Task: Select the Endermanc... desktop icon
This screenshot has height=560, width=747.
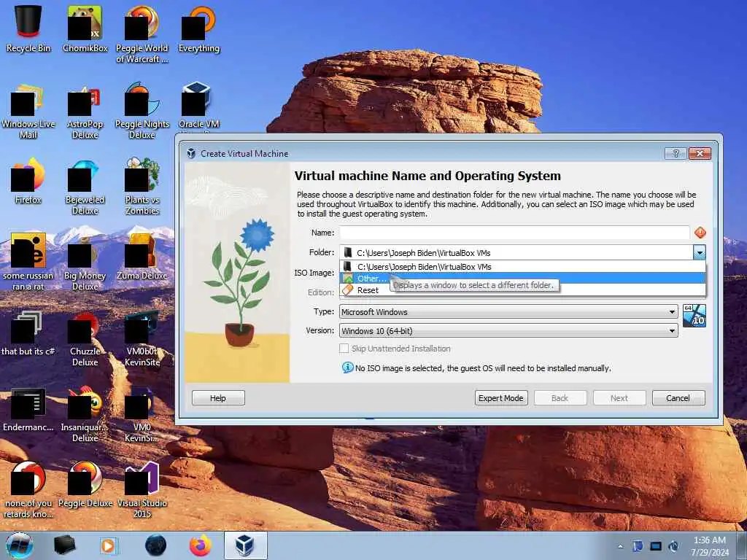Action: click(28, 410)
